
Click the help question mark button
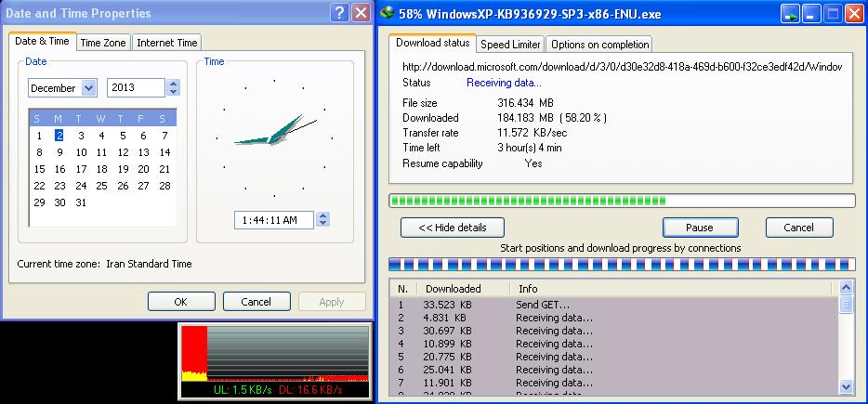(x=339, y=13)
